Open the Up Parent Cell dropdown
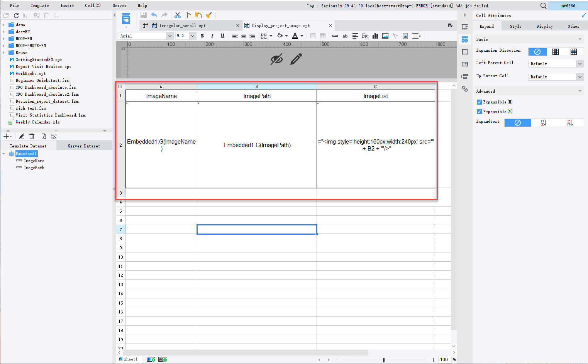This screenshot has width=588, height=364. pos(580,76)
